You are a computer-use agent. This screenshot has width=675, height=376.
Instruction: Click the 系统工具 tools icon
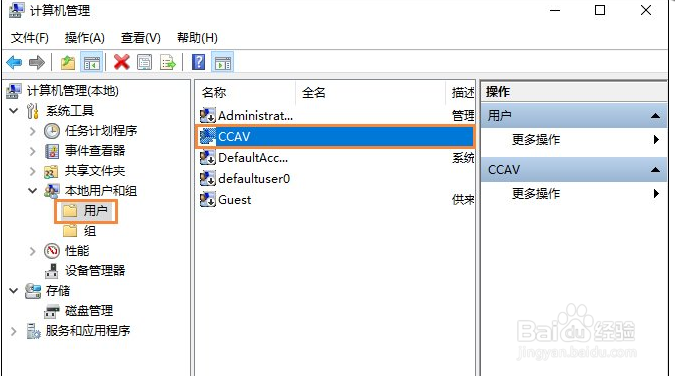coord(33,111)
